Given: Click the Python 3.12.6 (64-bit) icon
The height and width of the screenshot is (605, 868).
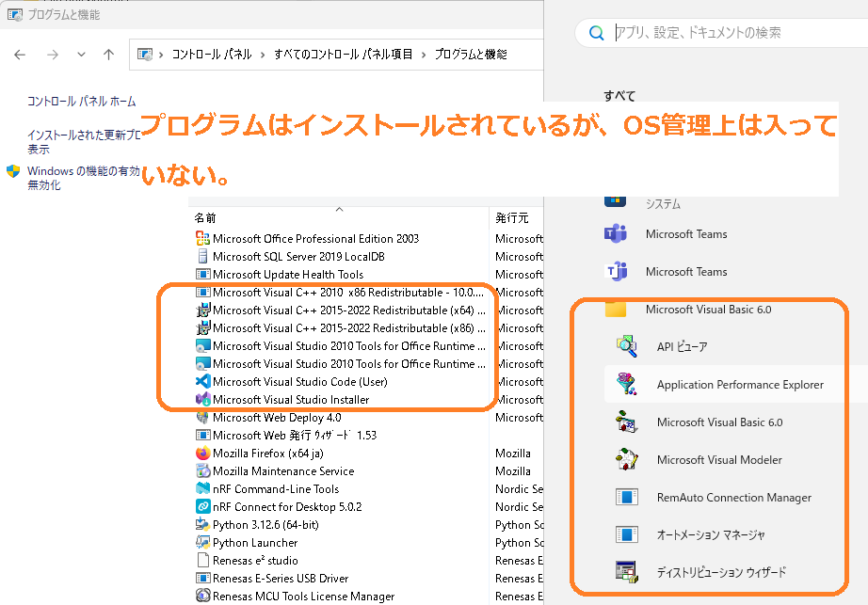Looking at the screenshot, I should pos(202,525).
